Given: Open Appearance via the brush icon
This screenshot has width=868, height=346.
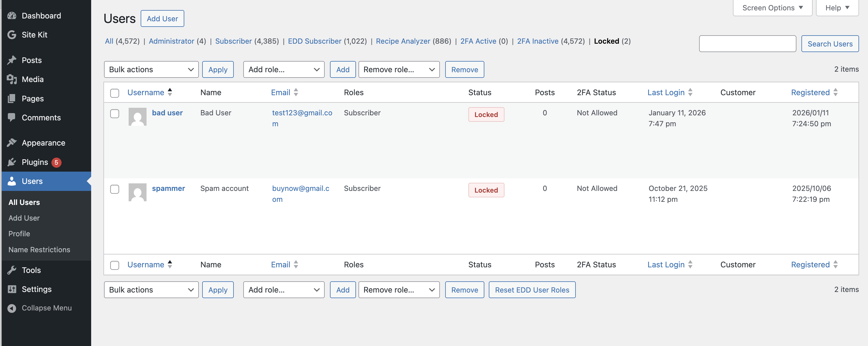Looking at the screenshot, I should (x=12, y=143).
